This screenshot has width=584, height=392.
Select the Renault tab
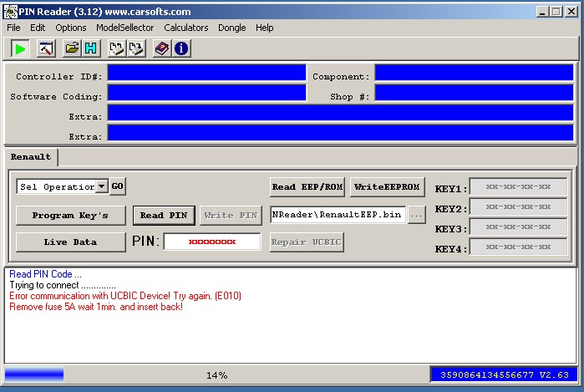31,157
